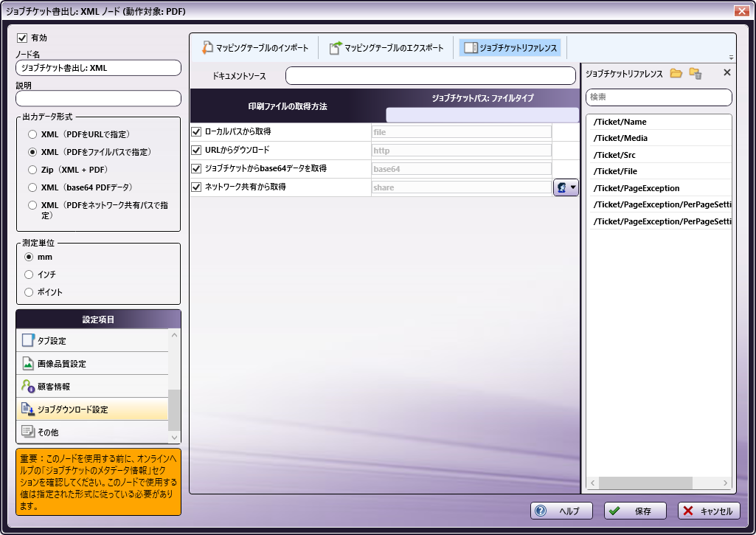The width and height of the screenshot is (756, 535).
Task: Click the 説明 input field
Action: click(98, 98)
